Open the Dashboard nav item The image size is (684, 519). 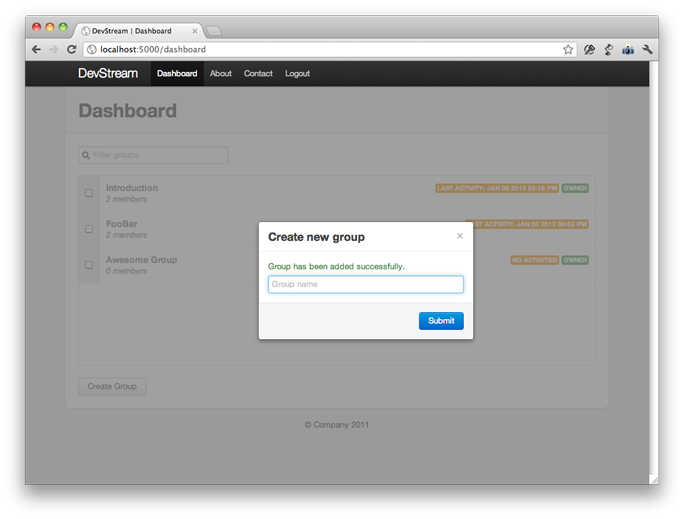177,74
